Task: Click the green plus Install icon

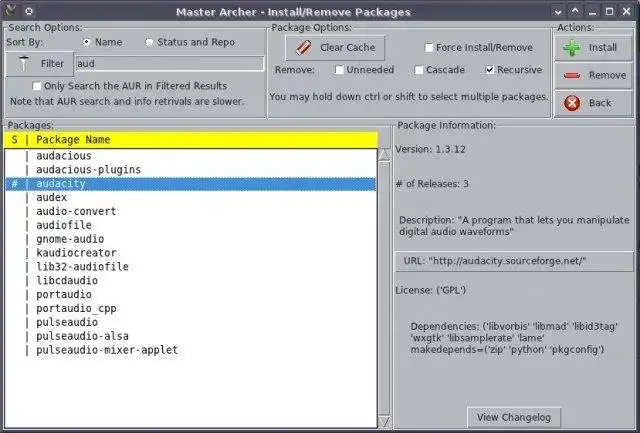Action: pos(572,48)
